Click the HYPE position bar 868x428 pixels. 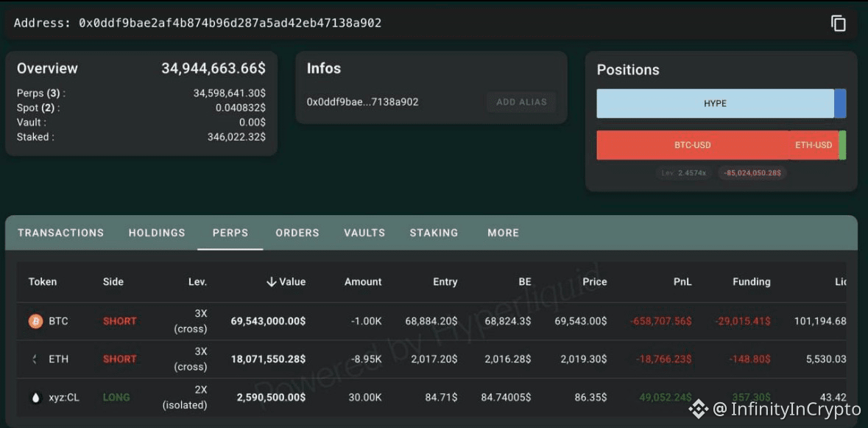[x=715, y=104]
